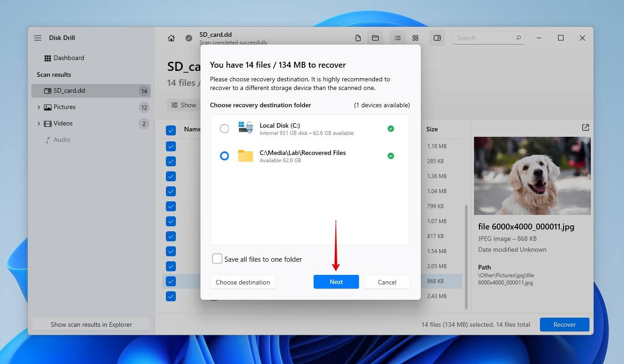Sort by the Size column header

pos(432,129)
